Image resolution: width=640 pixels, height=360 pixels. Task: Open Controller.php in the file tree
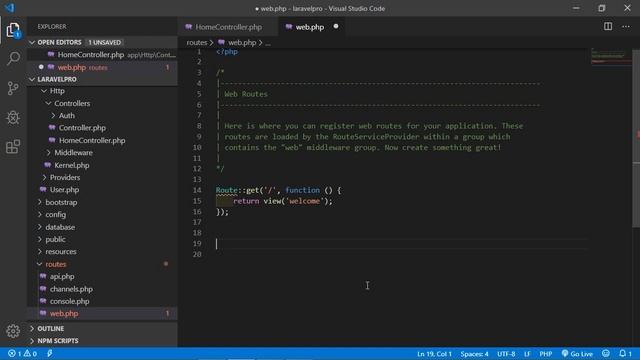(82, 128)
